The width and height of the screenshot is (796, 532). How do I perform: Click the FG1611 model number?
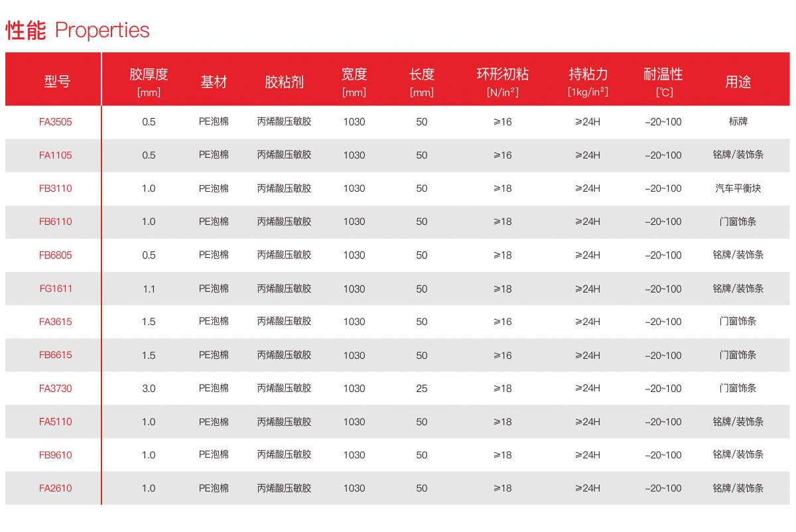pyautogui.click(x=55, y=289)
